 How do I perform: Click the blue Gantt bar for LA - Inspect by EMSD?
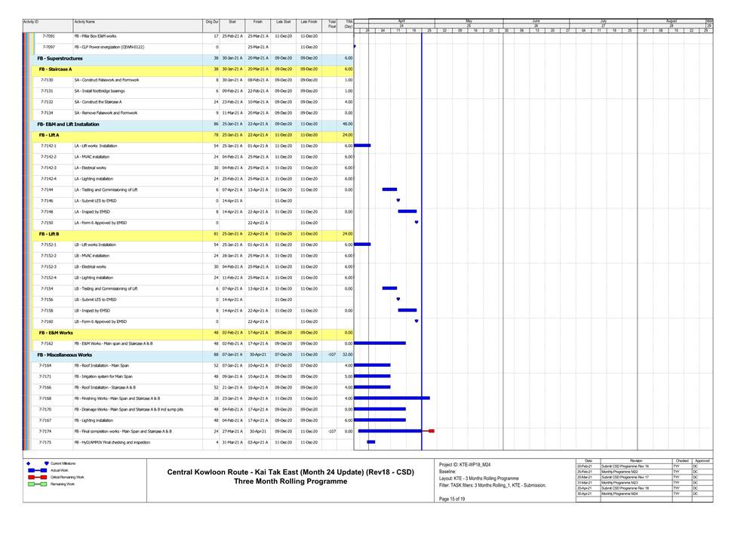tap(407, 211)
